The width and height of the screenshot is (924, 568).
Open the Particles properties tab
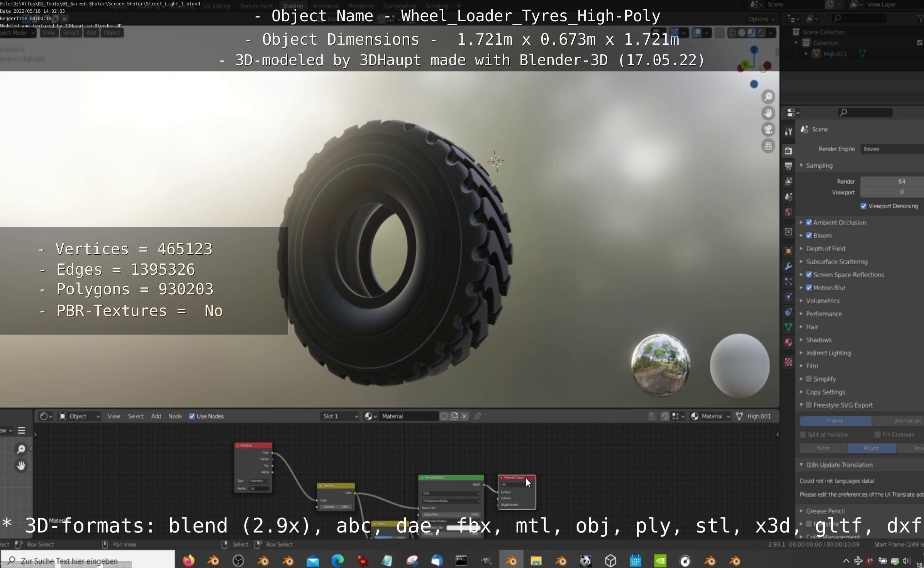[788, 282]
